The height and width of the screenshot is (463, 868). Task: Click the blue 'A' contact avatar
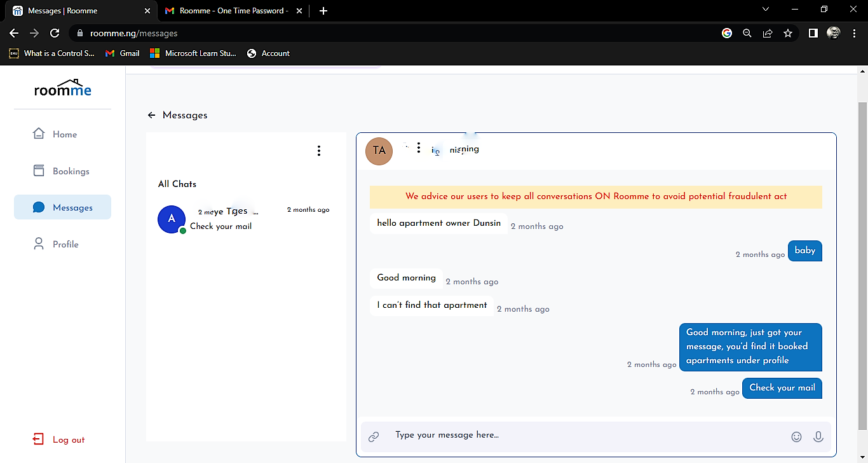tap(172, 219)
